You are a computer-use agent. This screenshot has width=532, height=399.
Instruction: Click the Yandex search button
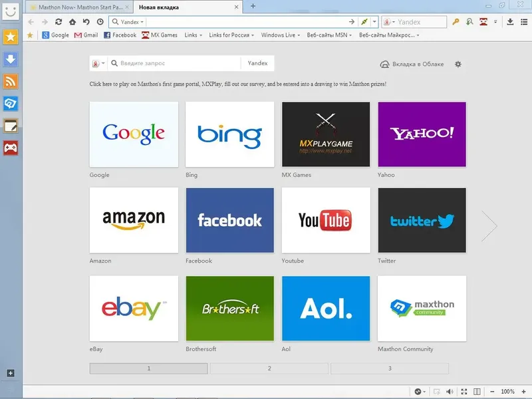point(257,63)
